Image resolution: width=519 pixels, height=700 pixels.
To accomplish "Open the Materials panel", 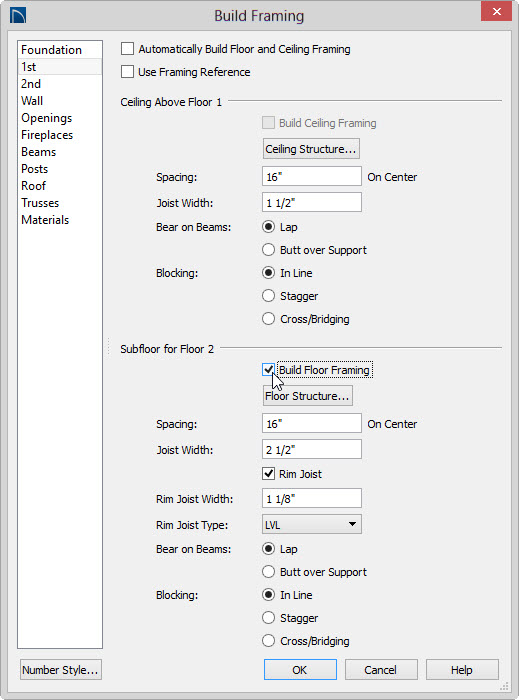I will (x=60, y=220).
